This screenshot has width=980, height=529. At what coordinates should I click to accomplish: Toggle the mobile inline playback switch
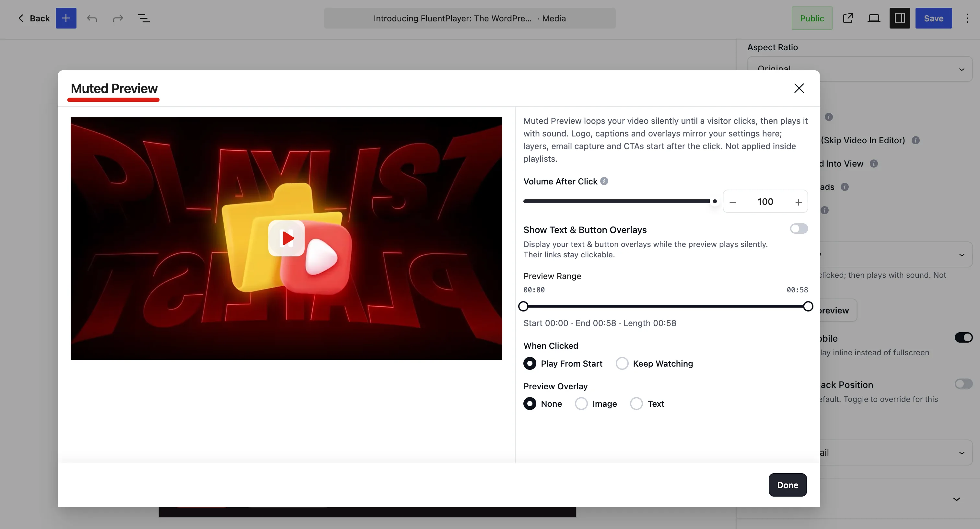[x=963, y=337]
